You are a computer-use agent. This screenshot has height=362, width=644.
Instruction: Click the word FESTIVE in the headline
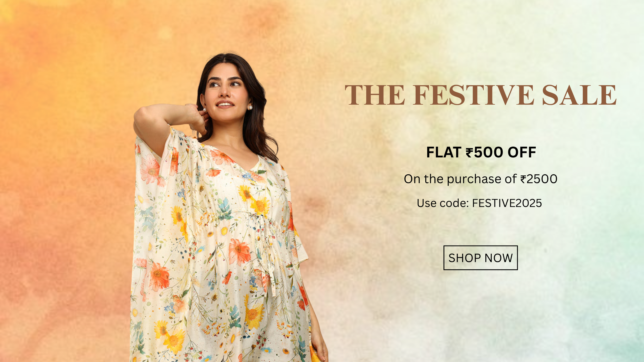pyautogui.click(x=473, y=95)
